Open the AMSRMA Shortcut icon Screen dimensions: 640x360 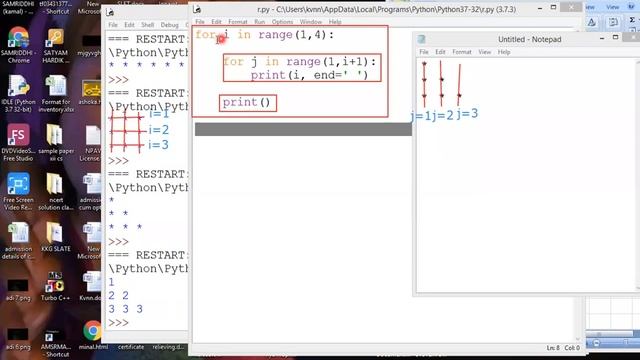(x=56, y=343)
